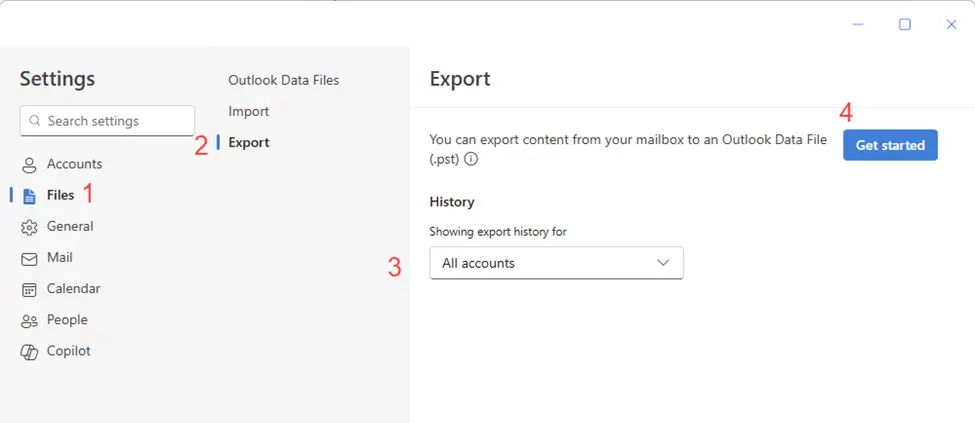Screen dimensions: 975x423
Task: Focus the Search settings field
Action: click(x=108, y=121)
